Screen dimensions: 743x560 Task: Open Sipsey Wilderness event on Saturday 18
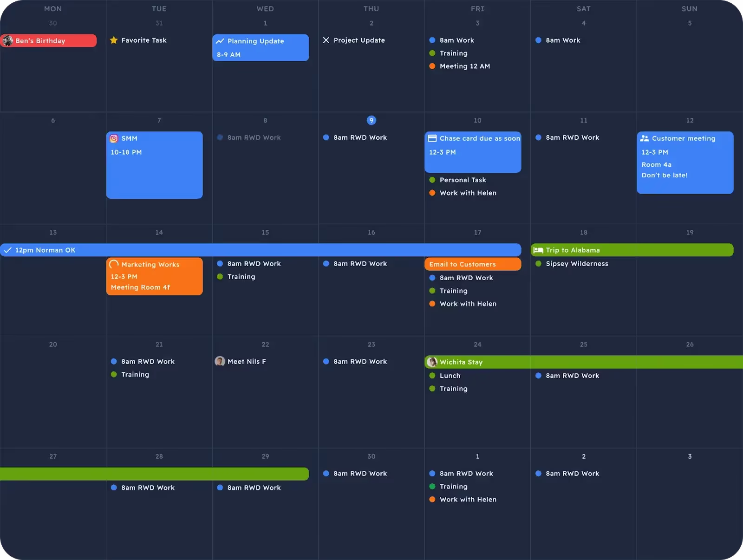pos(577,264)
